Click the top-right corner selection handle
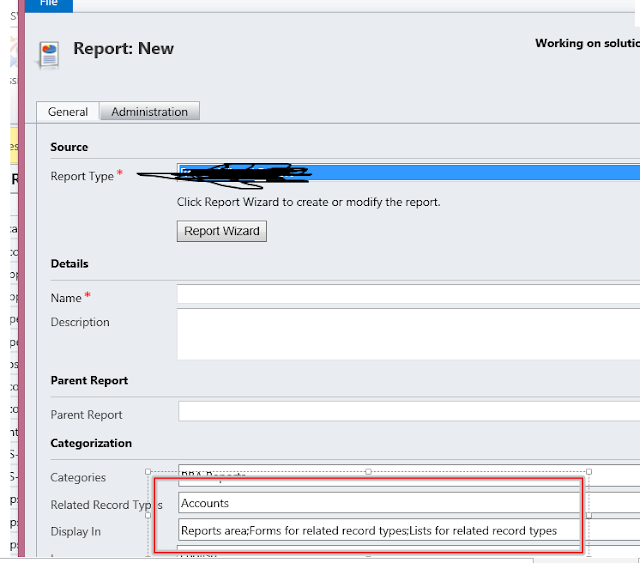 [589, 472]
